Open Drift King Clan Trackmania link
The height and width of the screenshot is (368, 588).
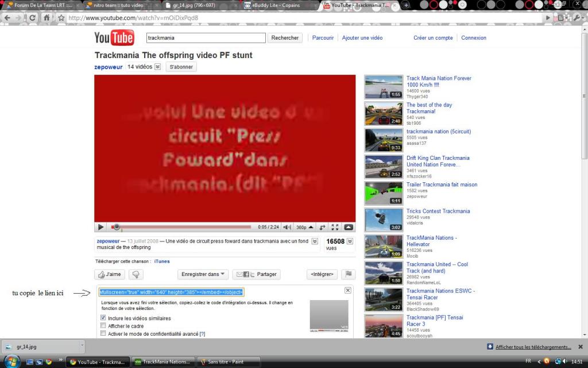coord(438,161)
